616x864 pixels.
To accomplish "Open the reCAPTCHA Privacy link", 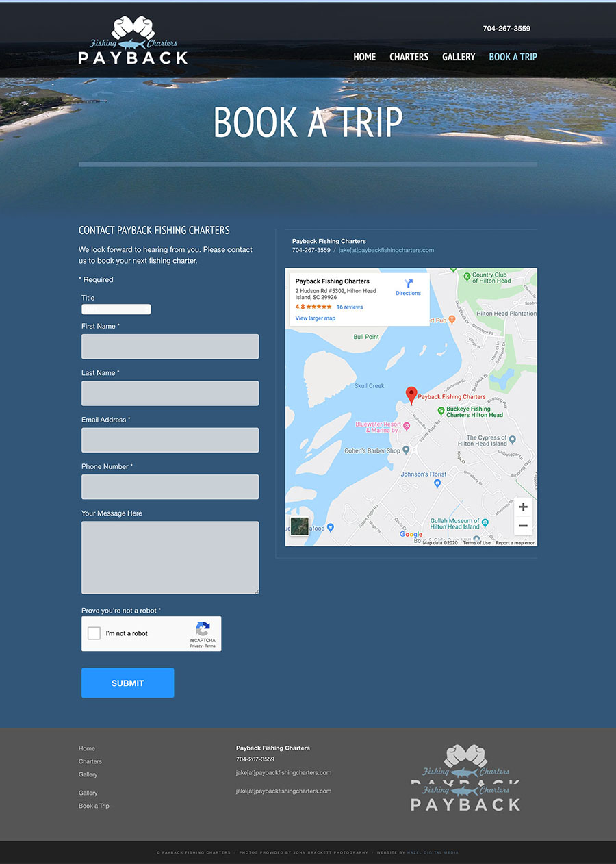I will point(196,646).
